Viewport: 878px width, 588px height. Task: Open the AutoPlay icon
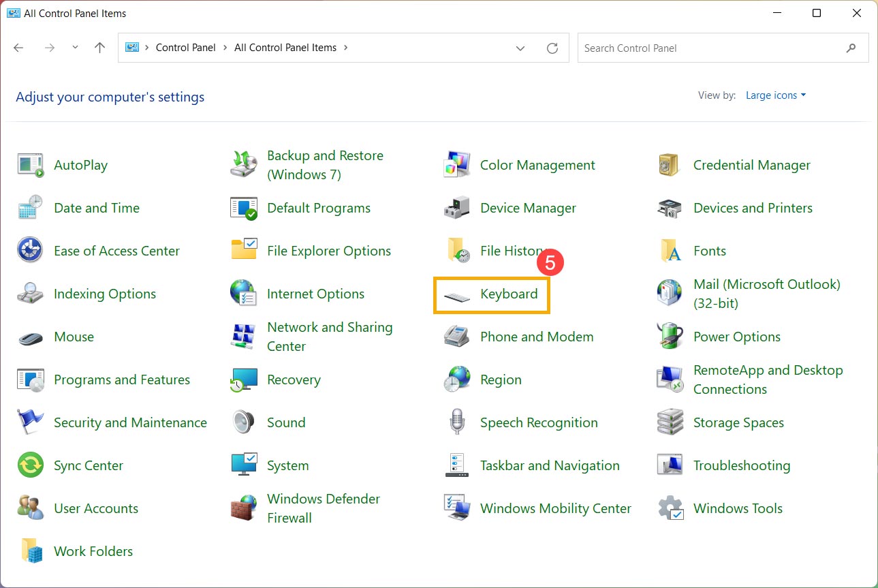pos(31,165)
